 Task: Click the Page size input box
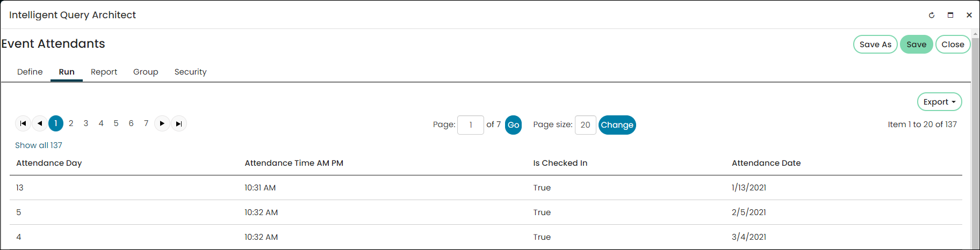point(586,125)
